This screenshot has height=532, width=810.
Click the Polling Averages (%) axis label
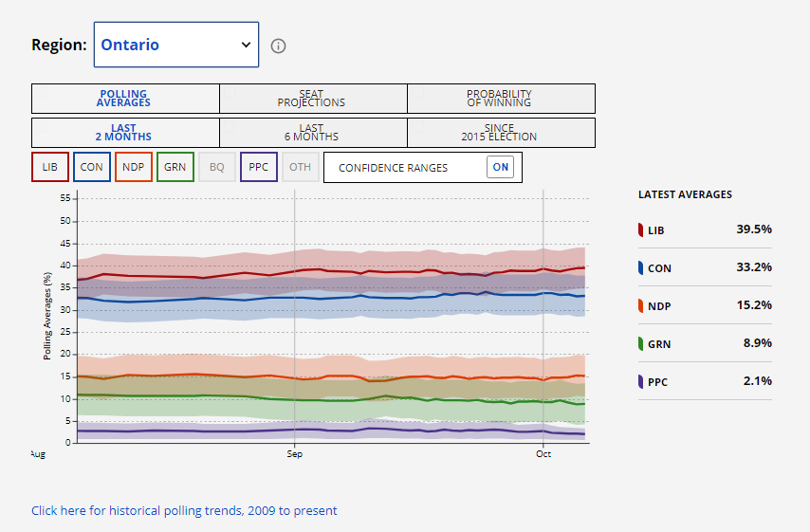pos(47,316)
